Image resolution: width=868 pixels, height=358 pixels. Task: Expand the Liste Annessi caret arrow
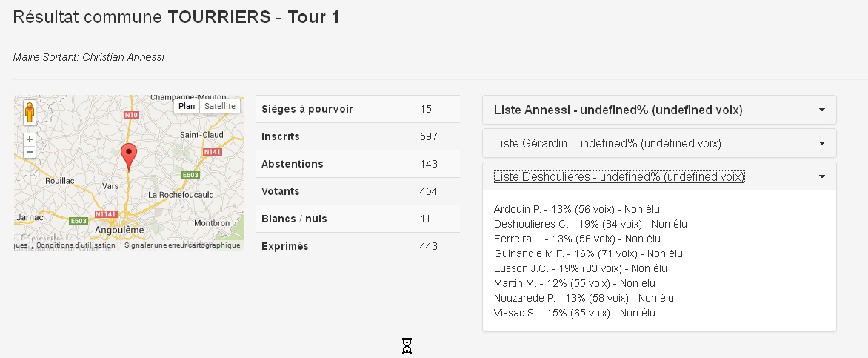pyautogui.click(x=821, y=110)
